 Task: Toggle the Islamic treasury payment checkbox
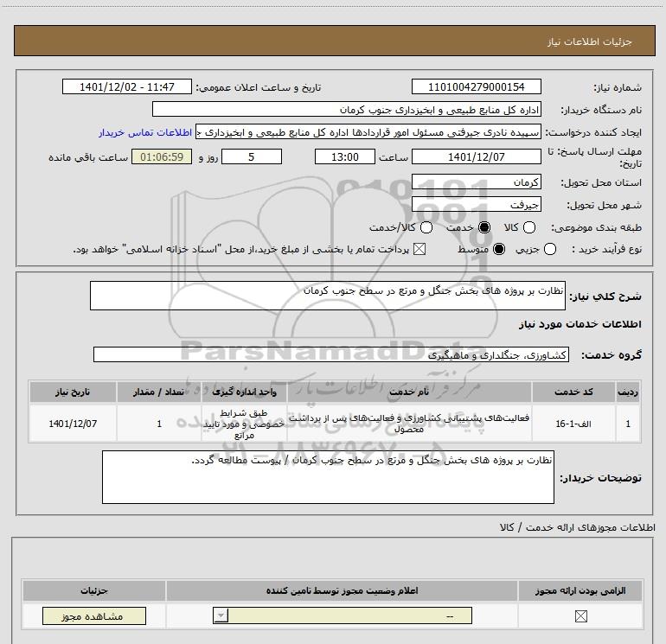(x=419, y=249)
